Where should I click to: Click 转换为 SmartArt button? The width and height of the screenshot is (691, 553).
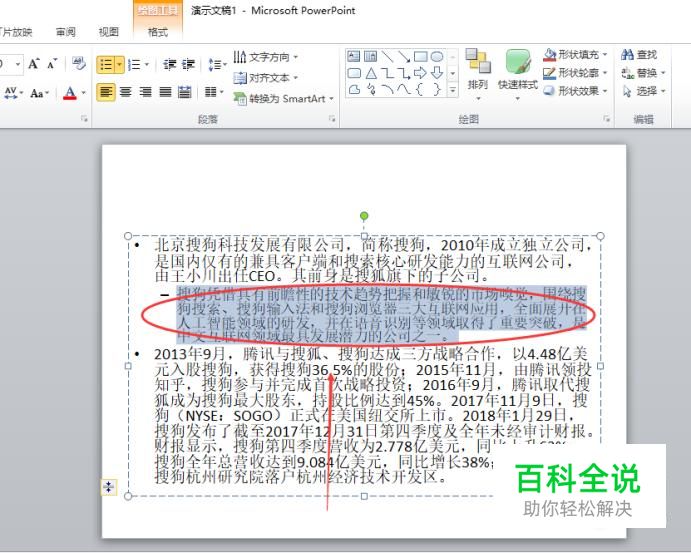(283, 99)
